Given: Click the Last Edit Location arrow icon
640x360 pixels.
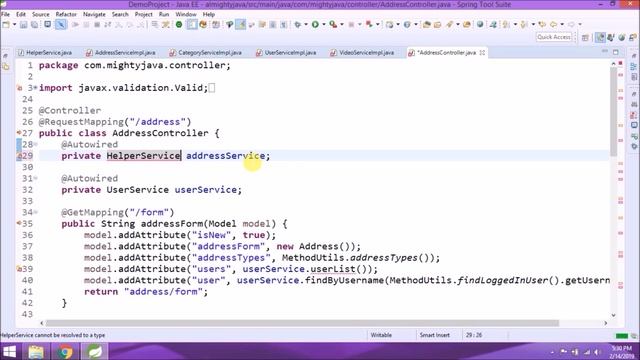Looking at the screenshot, I should pyautogui.click(x=542, y=24).
